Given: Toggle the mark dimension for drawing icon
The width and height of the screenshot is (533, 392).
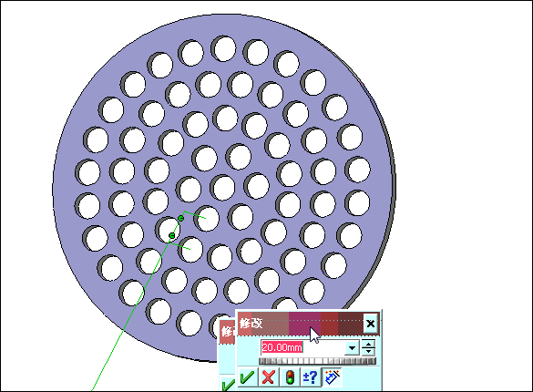Looking at the screenshot, I should pos(332,377).
